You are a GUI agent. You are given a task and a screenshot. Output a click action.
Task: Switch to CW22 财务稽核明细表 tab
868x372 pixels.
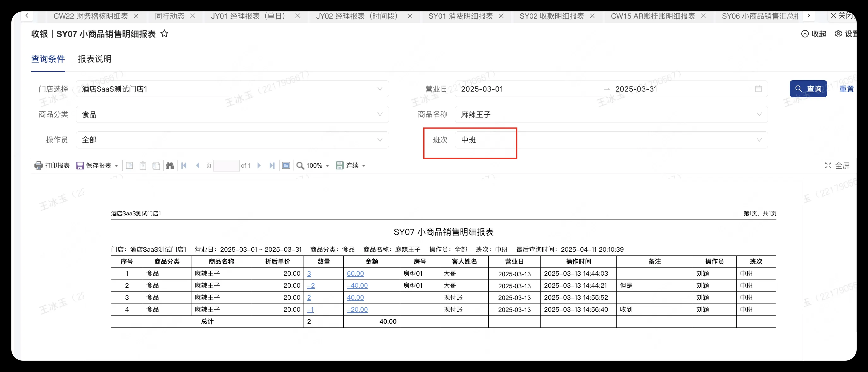point(91,16)
